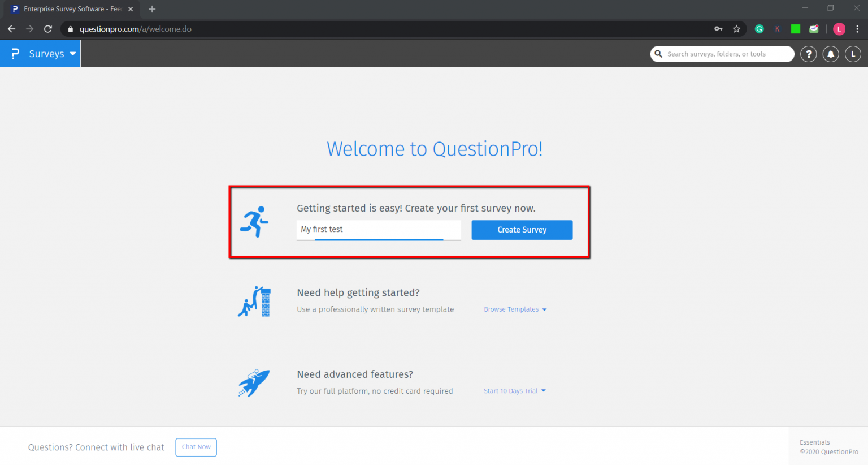Viewport: 868px width, 465px height.
Task: Expand the Start 10 Days Trial dropdown
Action: coord(543,390)
